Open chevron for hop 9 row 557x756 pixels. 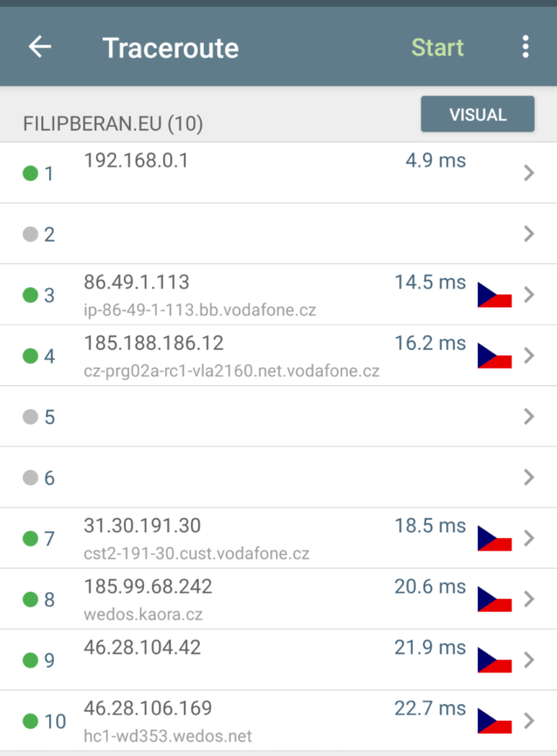(529, 660)
